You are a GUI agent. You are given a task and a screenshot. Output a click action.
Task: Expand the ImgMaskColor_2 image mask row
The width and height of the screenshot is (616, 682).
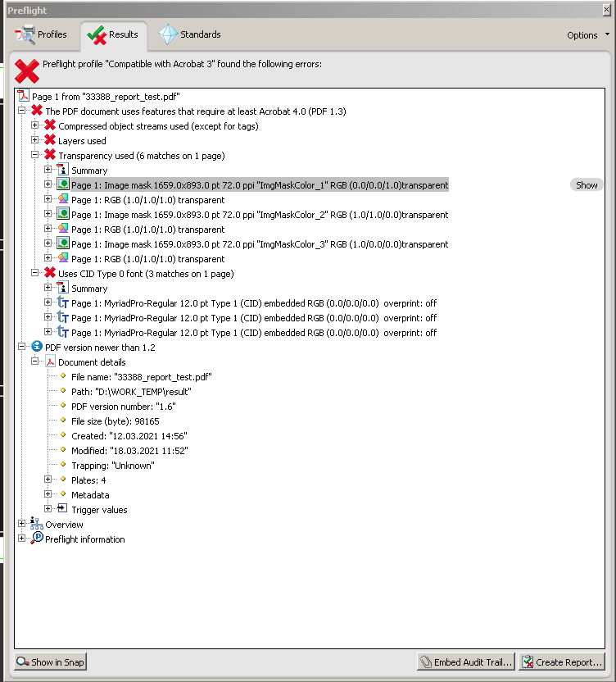coord(48,214)
